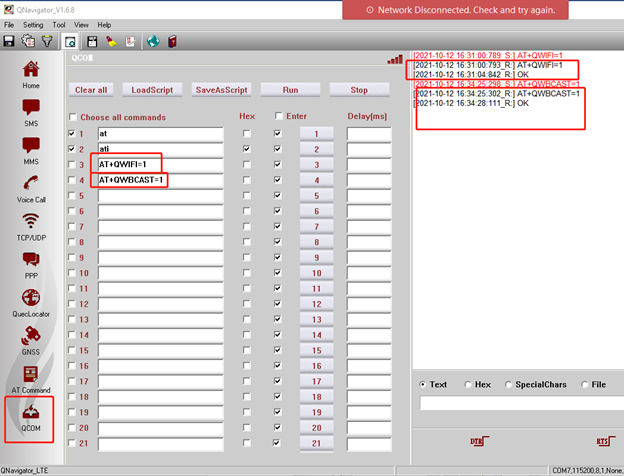Enable the 'Choose all commands' checkbox
Viewport: 624px width, 476px height.
71,117
